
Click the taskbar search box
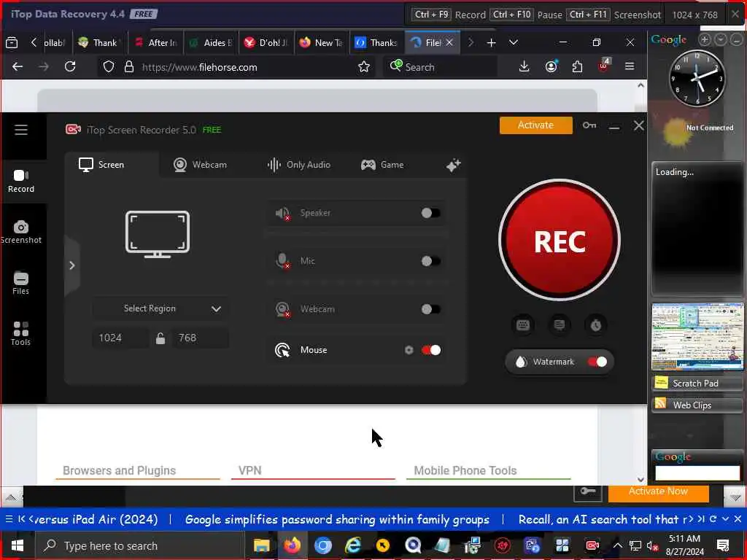[139, 545]
